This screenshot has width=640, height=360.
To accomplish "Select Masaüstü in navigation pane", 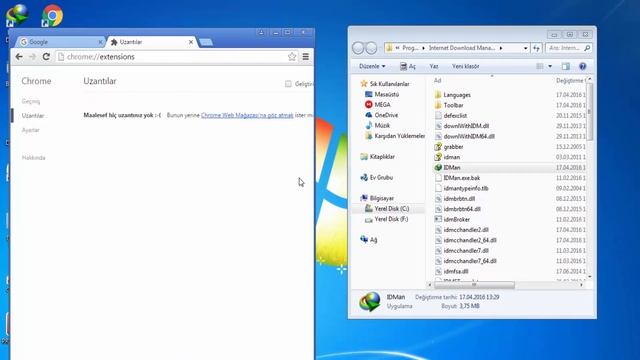I will click(x=382, y=94).
